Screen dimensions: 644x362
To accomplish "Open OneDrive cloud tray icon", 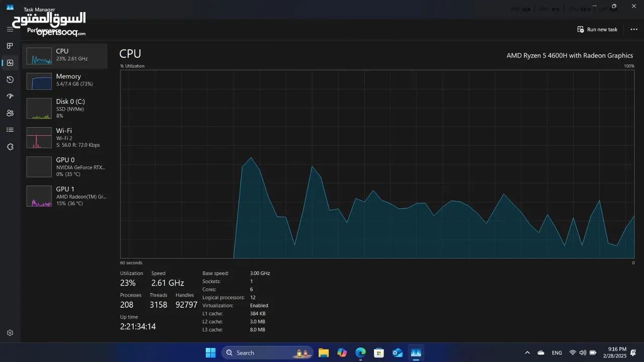I will [x=541, y=353].
